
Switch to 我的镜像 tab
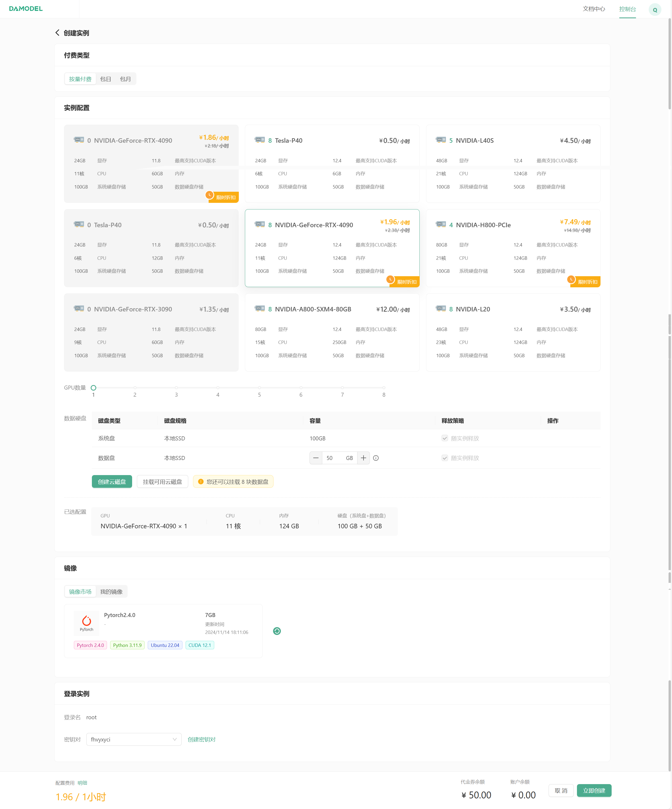coord(111,592)
